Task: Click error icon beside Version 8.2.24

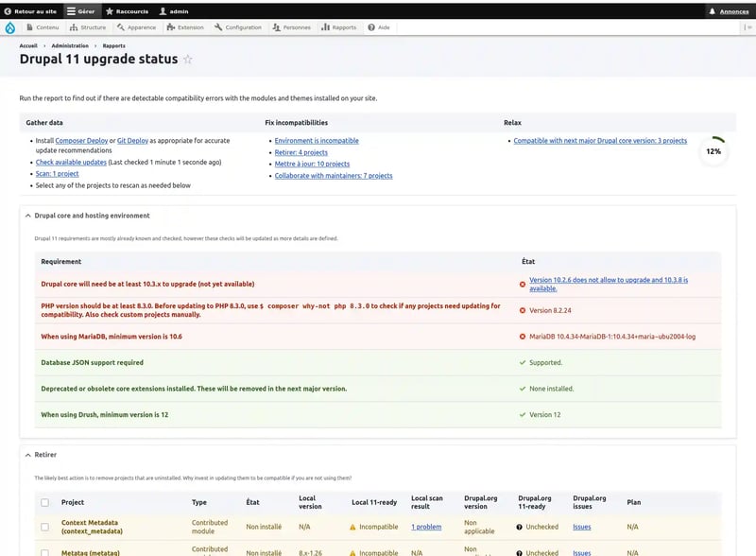Action: 523,310
